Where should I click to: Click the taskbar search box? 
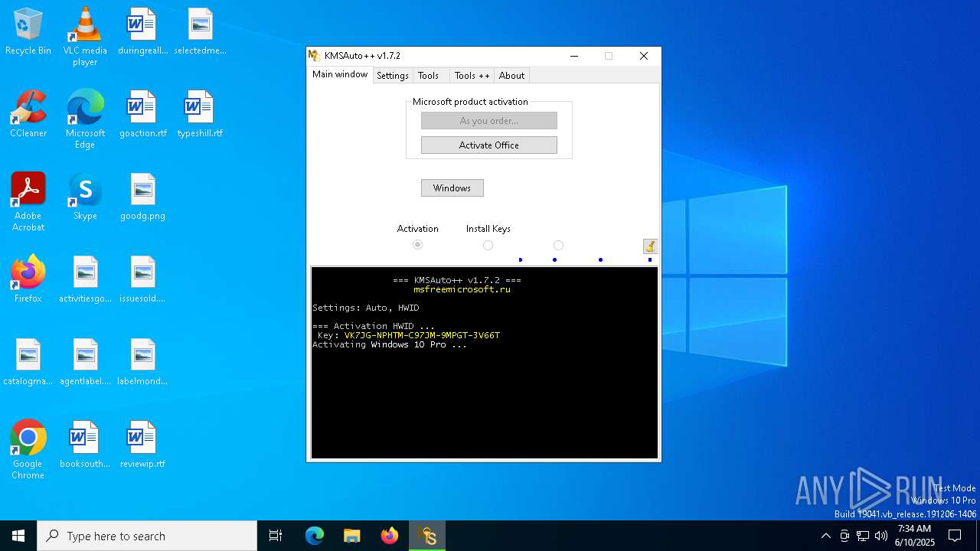point(147,536)
